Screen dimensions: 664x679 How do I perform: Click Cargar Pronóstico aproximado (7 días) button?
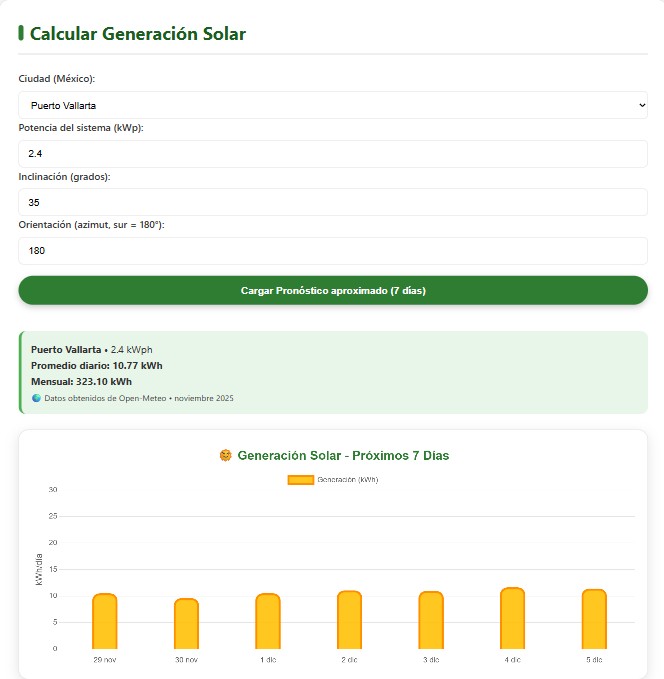[x=333, y=290]
